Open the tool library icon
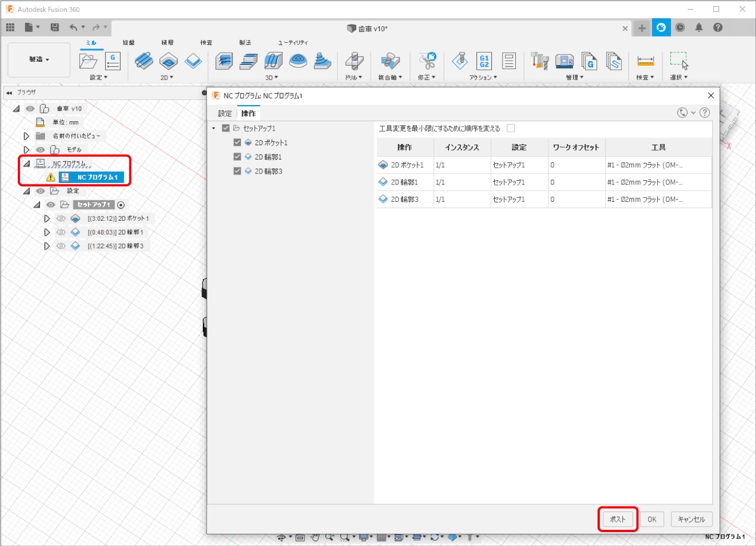Viewport: 756px width, 546px height. pos(539,61)
